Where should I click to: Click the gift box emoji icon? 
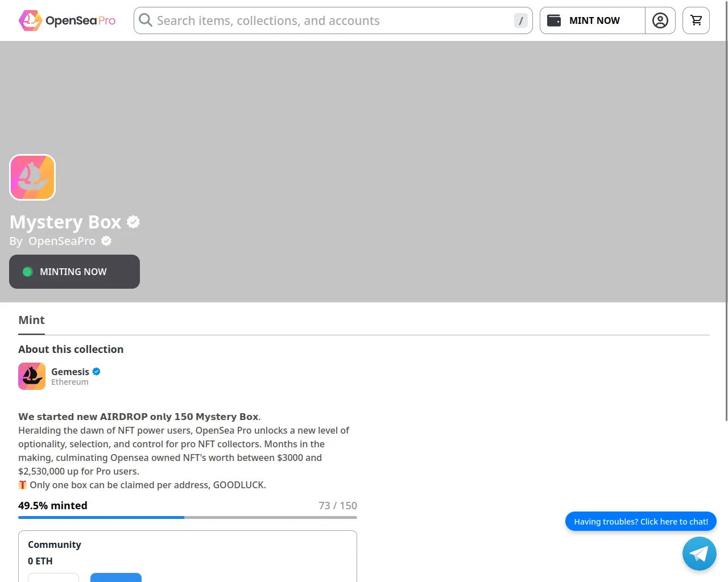point(23,485)
